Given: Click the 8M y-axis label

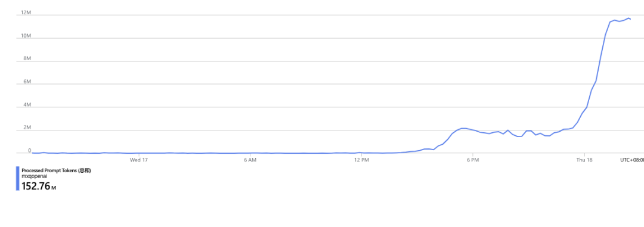Looking at the screenshot, I should pos(27,59).
